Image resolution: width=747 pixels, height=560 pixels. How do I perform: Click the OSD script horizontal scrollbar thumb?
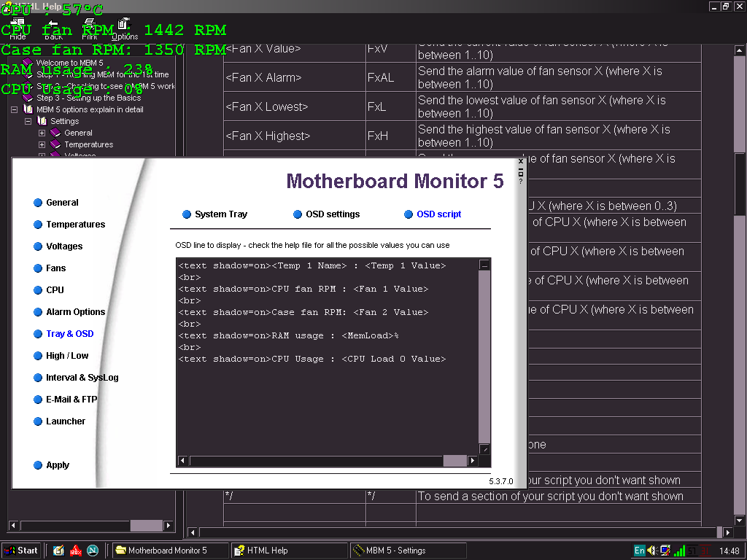click(x=454, y=461)
